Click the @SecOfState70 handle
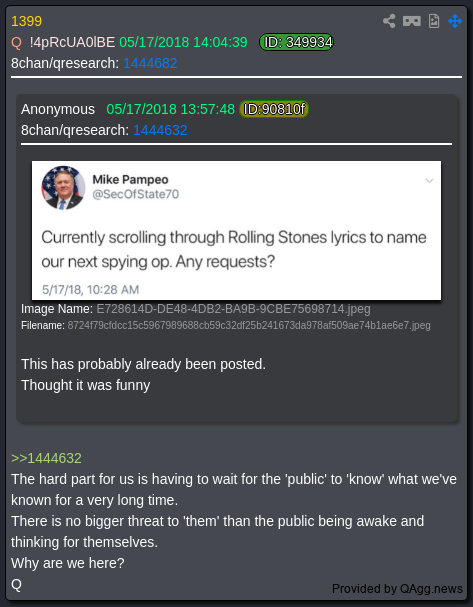Screen dimensions: 473x607 click(x=135, y=194)
